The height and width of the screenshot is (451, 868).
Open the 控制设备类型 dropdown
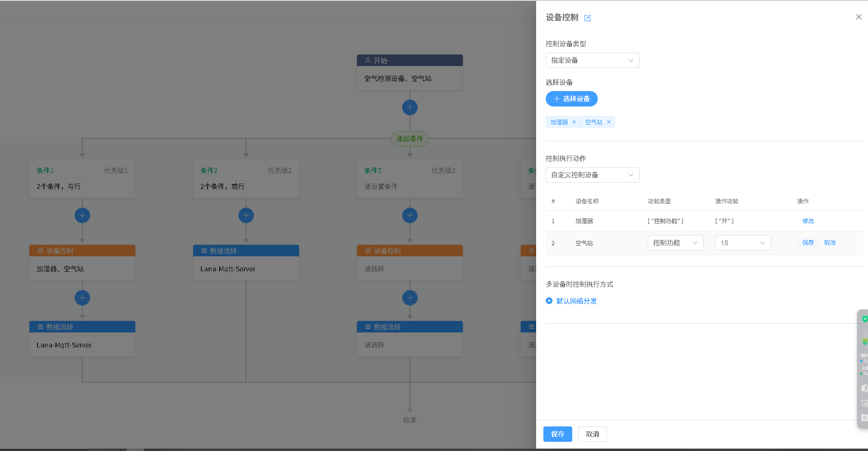pyautogui.click(x=592, y=60)
